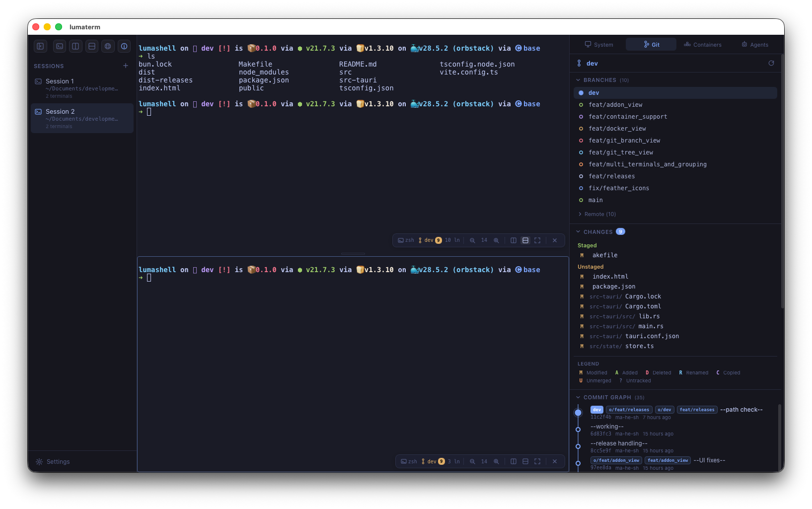Select the unstaged file index.html
The height and width of the screenshot is (509, 812).
pos(610,276)
